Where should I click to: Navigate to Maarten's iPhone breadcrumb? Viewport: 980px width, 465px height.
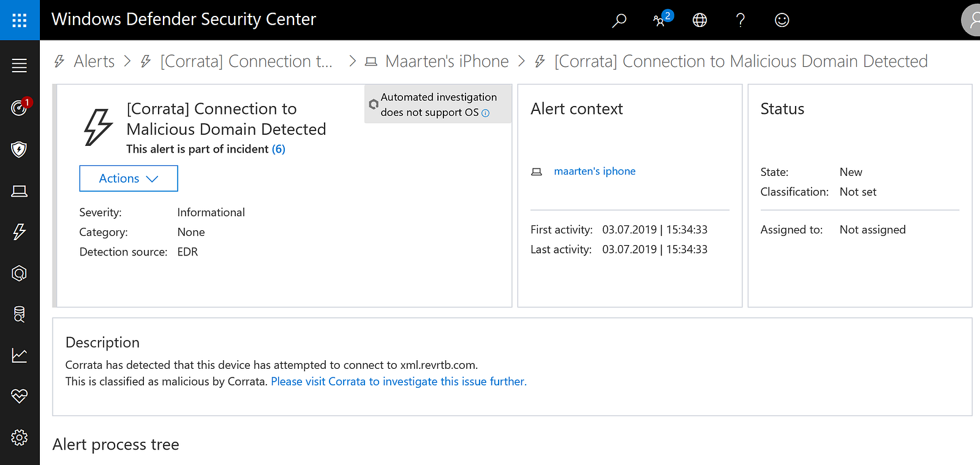point(447,61)
